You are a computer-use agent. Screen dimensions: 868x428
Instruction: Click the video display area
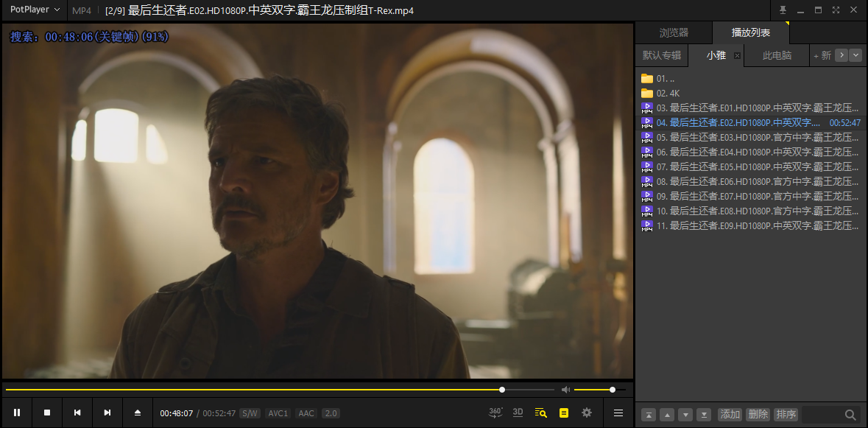pos(318,200)
